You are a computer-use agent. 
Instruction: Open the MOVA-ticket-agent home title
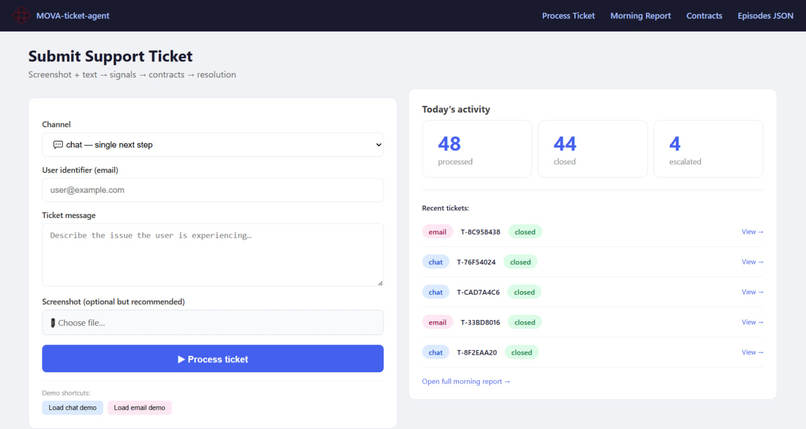coord(72,16)
